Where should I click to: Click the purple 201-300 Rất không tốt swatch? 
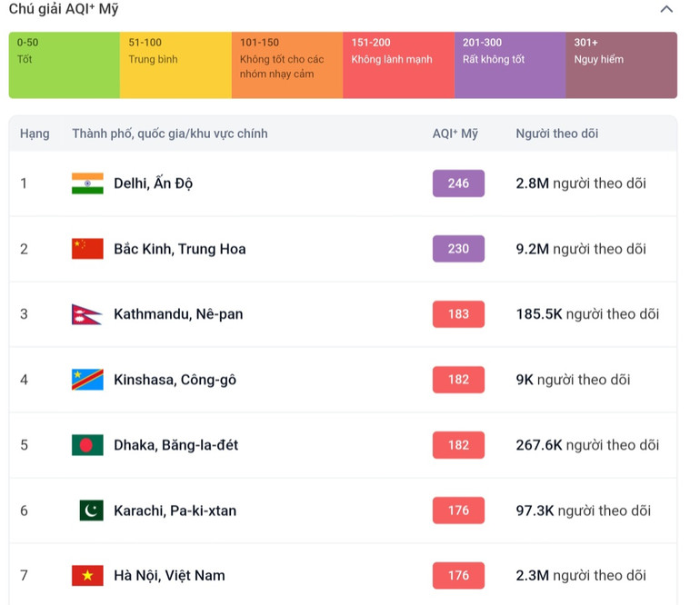[x=509, y=64]
